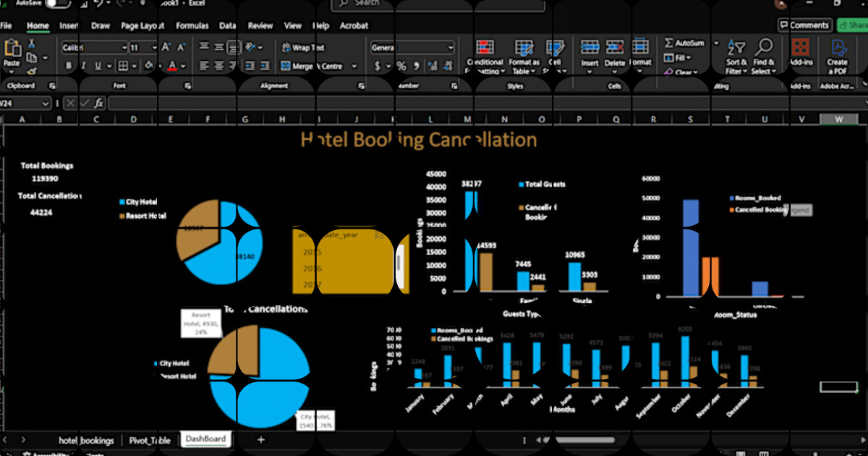Toggle Bottom Align in Alignment group
Screen dimensions: 868x456
click(234, 47)
